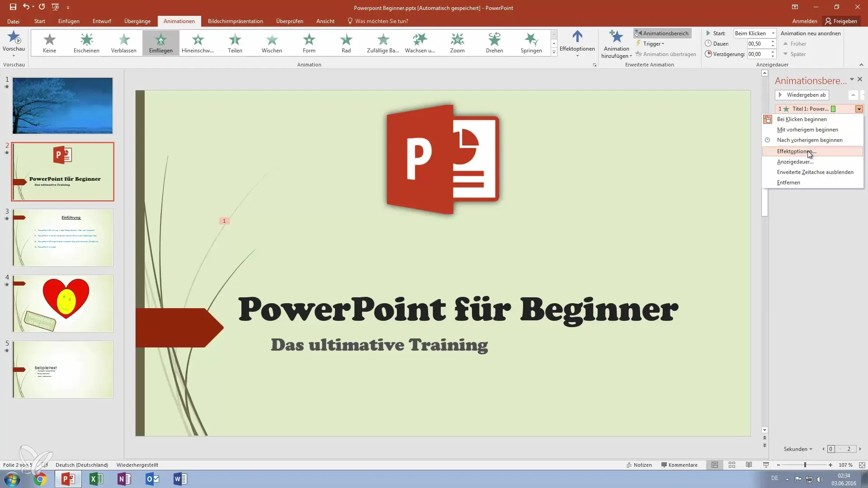868x488 pixels.
Task: Apply the Wachsen und Bewegen animation
Action: [420, 43]
